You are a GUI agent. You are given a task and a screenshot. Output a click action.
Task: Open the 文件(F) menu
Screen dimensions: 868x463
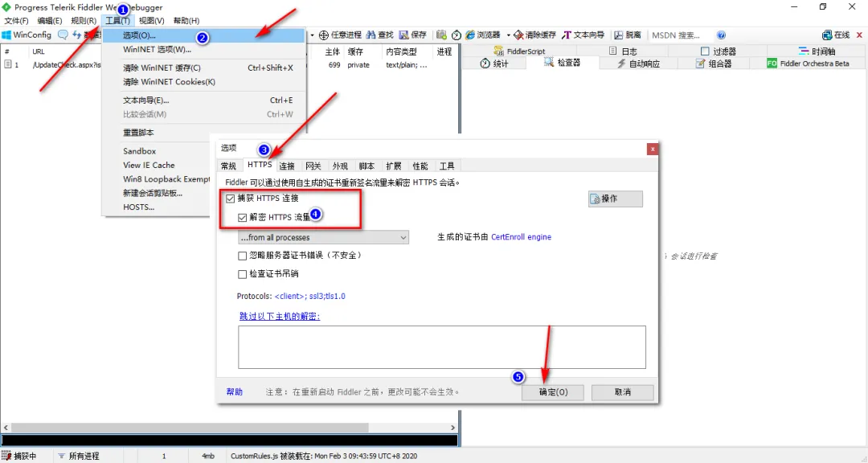(x=16, y=20)
